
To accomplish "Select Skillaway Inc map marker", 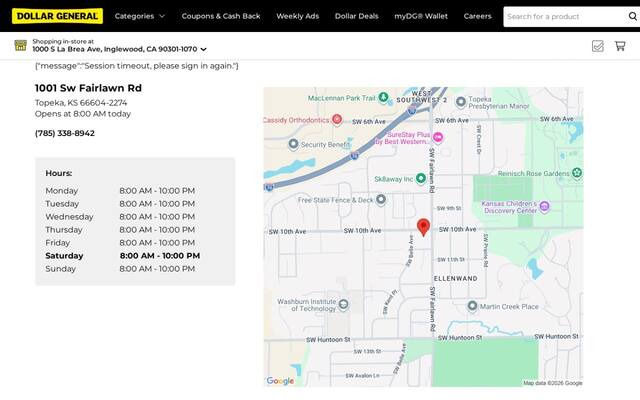I will (x=421, y=178).
